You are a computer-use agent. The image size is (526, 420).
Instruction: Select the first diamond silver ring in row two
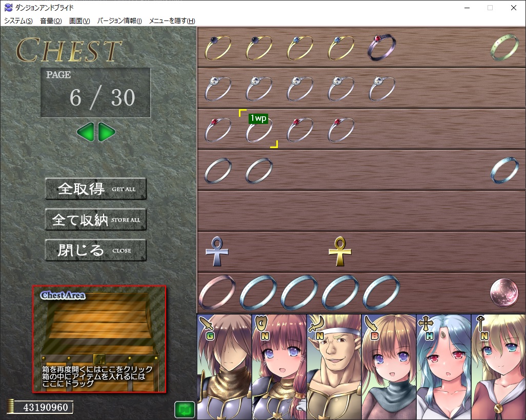pos(218,89)
